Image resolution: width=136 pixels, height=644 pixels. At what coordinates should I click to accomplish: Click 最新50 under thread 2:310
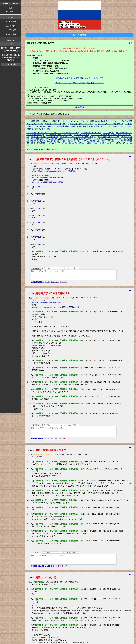(41, 438)
